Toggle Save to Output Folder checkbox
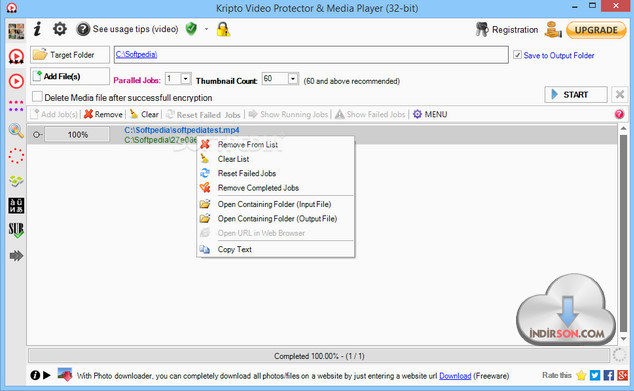This screenshot has height=391, width=634. [517, 55]
